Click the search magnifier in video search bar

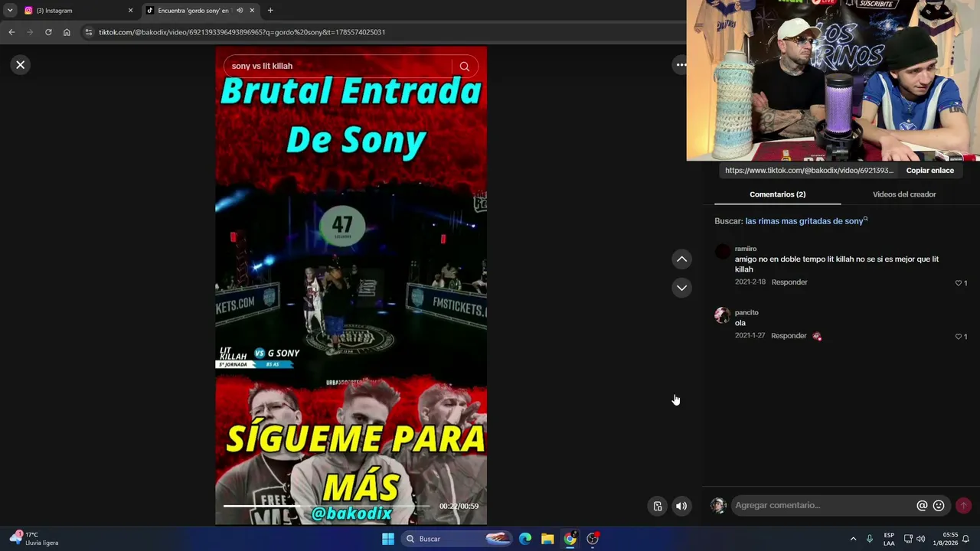464,67
